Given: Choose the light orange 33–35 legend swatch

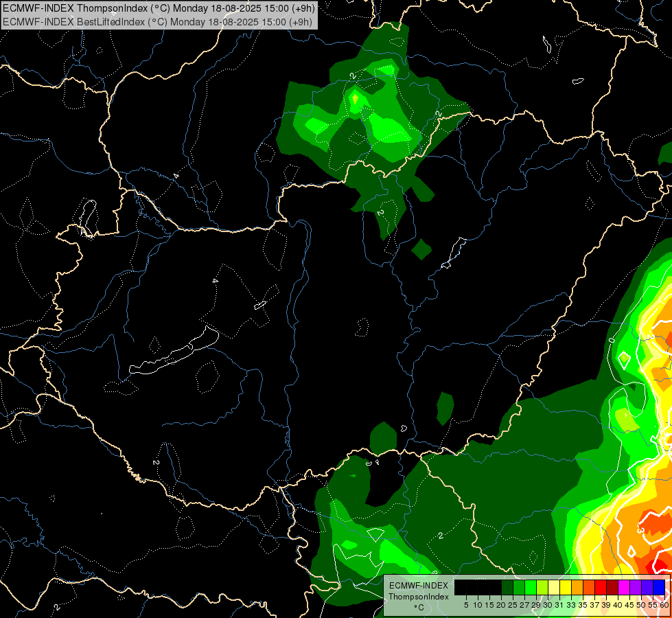Looking at the screenshot, I should point(577,588).
